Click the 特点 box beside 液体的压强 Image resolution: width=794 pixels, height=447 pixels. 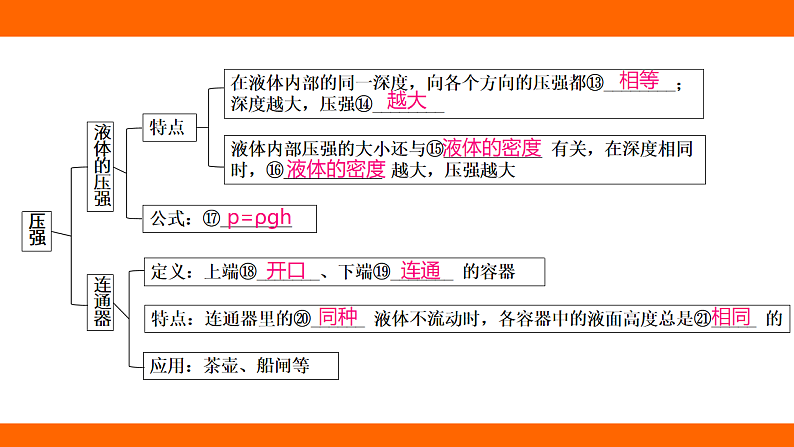(166, 127)
